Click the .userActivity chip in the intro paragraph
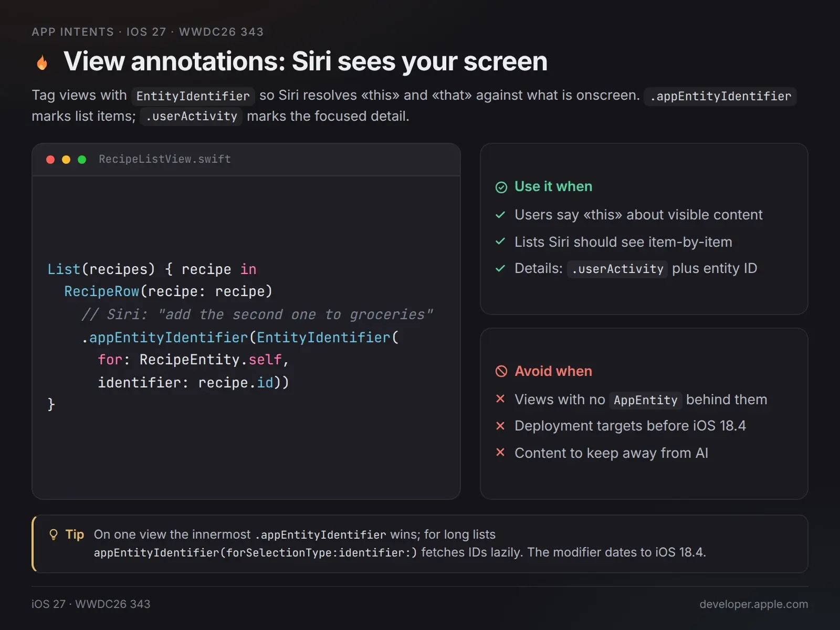 pyautogui.click(x=192, y=116)
